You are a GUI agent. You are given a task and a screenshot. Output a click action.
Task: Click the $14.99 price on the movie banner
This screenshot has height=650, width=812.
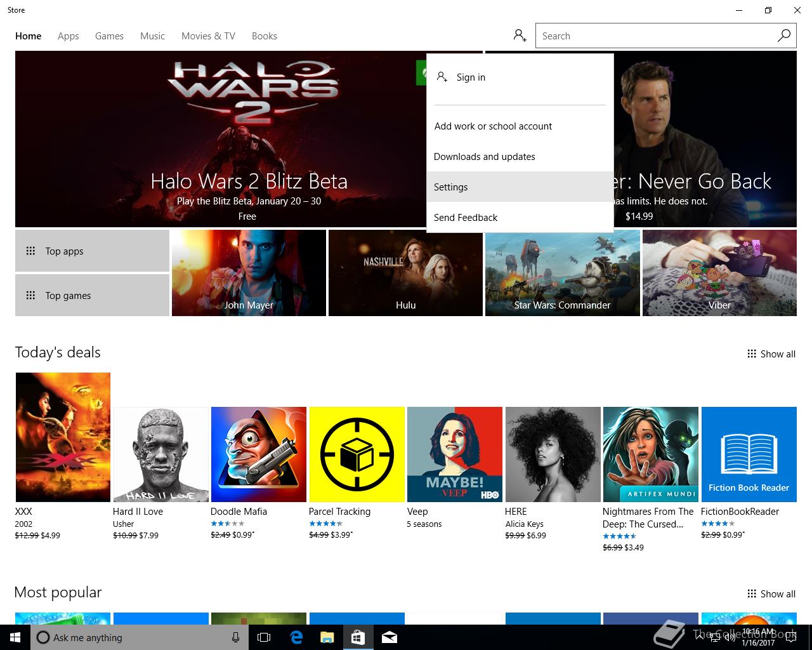pyautogui.click(x=639, y=216)
